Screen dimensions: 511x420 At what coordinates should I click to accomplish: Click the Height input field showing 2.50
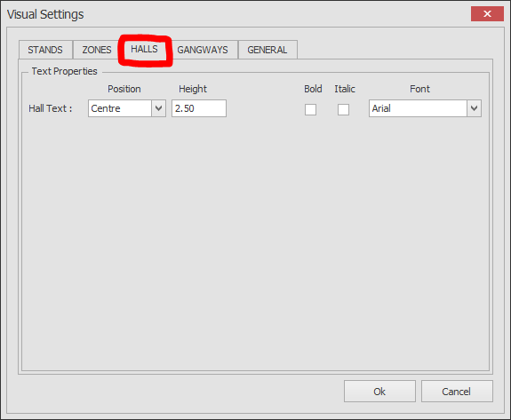tap(199, 108)
